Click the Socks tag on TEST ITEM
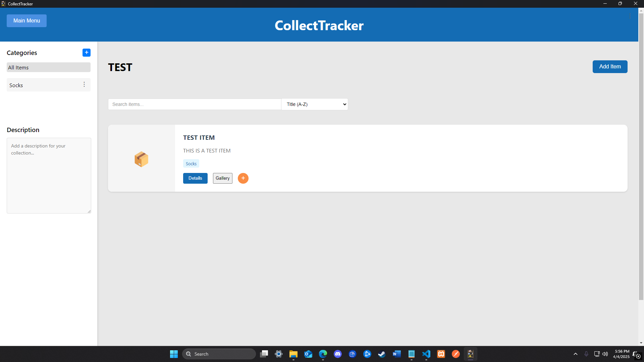This screenshot has width=644, height=362. click(191, 164)
